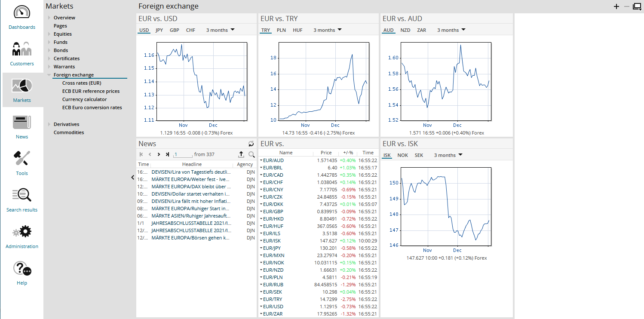
Task: Click the export icon in News toolbar
Action: click(241, 154)
